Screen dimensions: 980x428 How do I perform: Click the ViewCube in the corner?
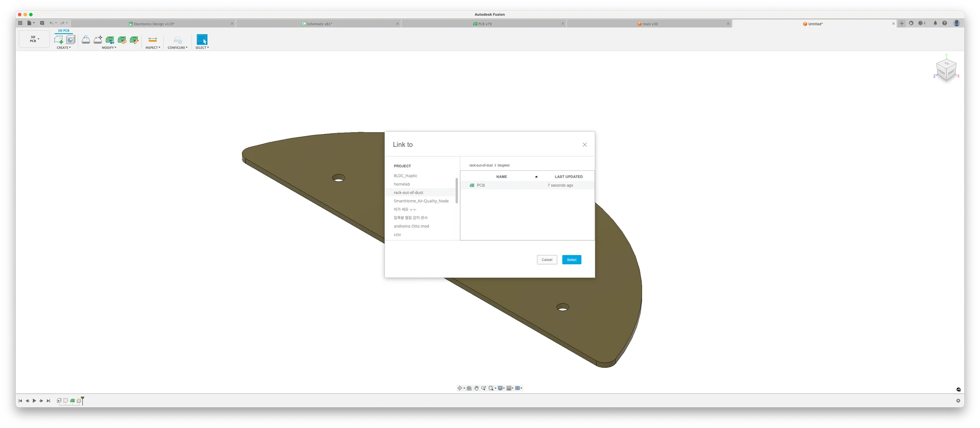click(x=946, y=69)
